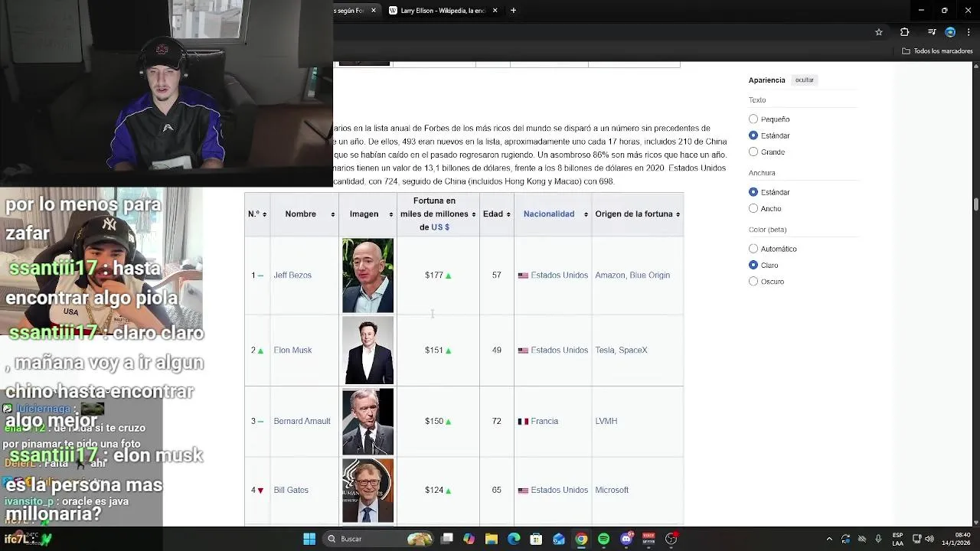Click the sync update tray icon
This screenshot has height=551, width=980.
845,539
